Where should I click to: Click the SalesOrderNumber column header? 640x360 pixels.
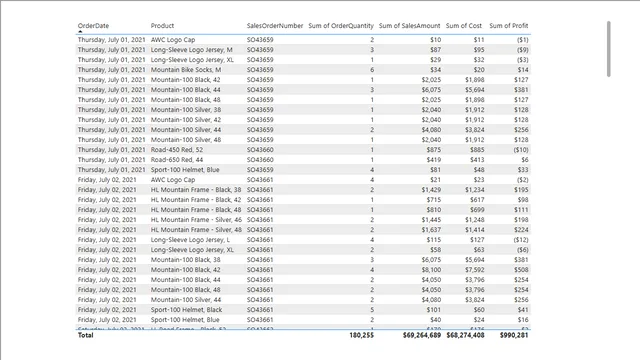[275, 26]
